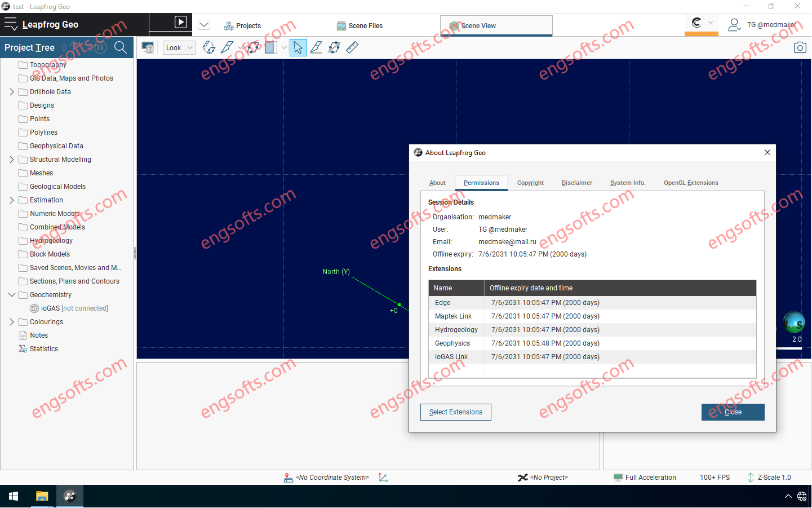Expand the Estimation folder
Screen dimensions: 812x508
11,200
